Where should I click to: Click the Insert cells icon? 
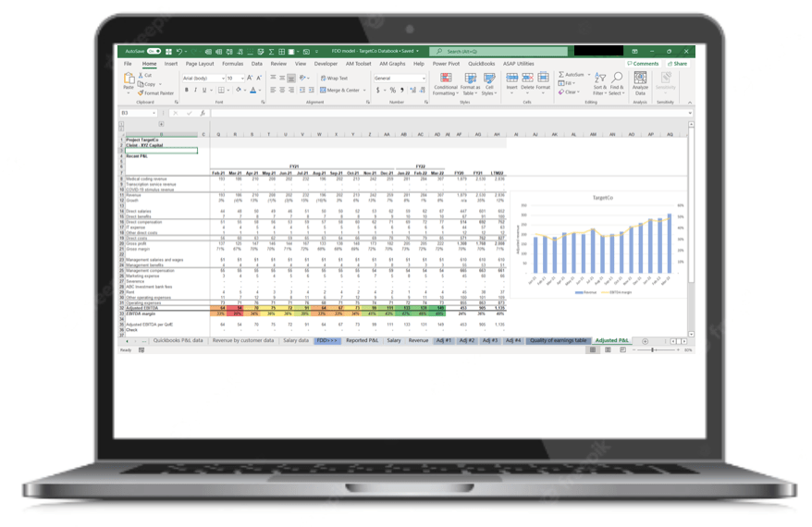511,82
